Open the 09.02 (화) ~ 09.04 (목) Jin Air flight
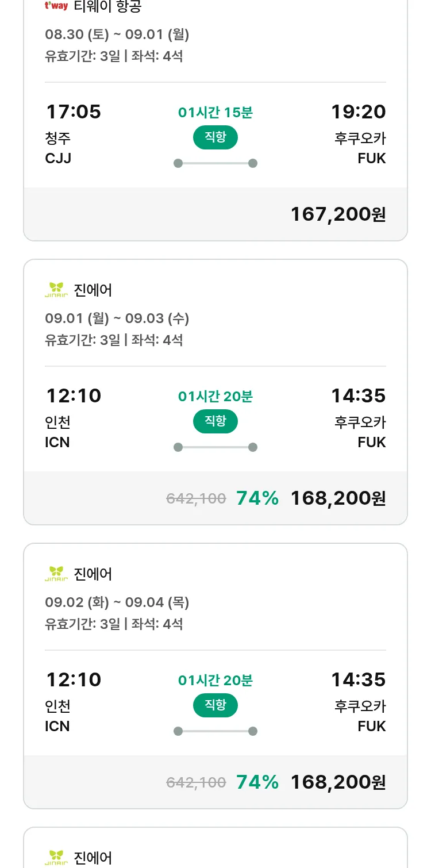This screenshot has width=431, height=868. point(117,602)
